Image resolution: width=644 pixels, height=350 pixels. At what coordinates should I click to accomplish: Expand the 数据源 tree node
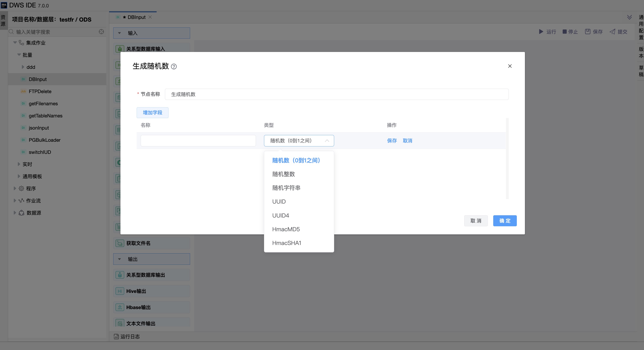point(15,213)
